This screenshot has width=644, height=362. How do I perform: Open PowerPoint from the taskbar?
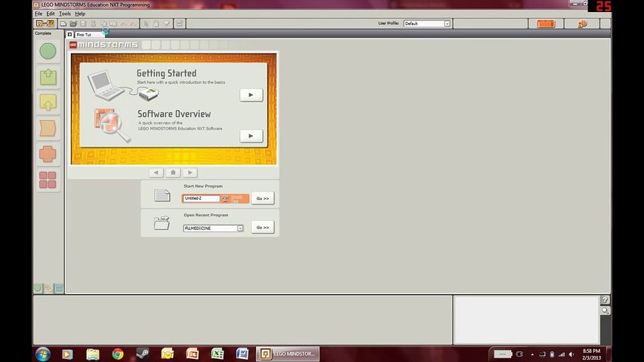pos(193,354)
